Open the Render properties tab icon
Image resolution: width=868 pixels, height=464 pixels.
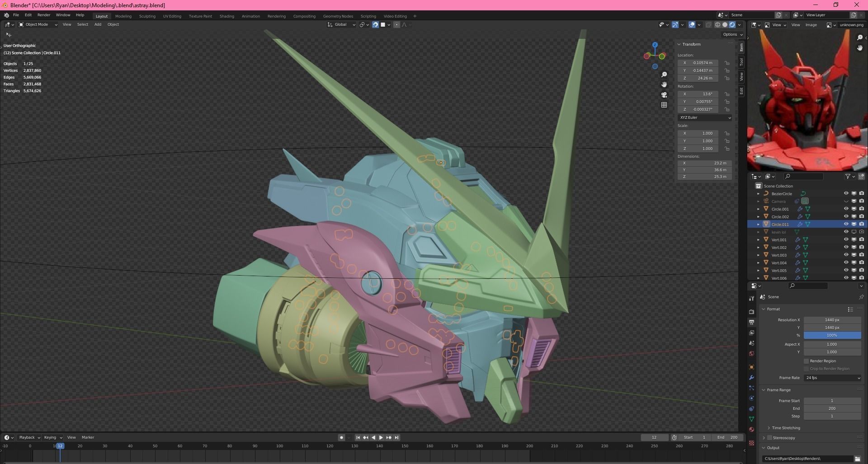(751, 312)
